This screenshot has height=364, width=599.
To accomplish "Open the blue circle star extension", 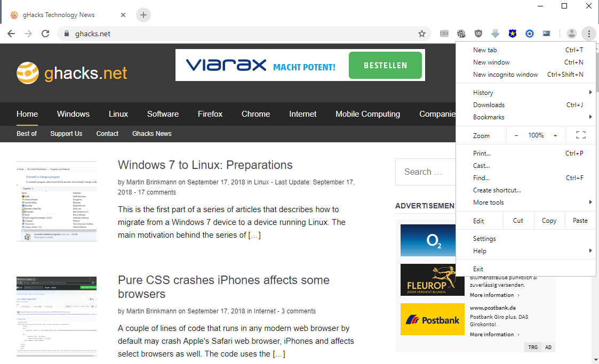I will point(530,34).
